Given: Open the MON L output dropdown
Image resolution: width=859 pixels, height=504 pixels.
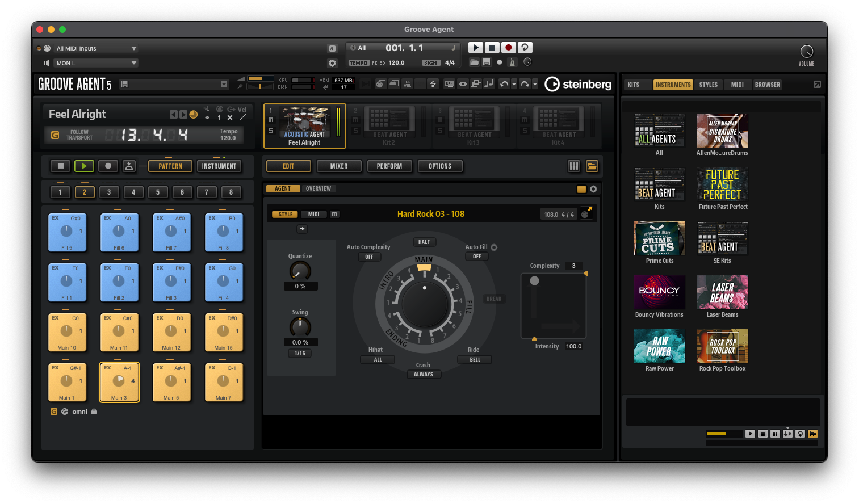Looking at the screenshot, I should (96, 63).
